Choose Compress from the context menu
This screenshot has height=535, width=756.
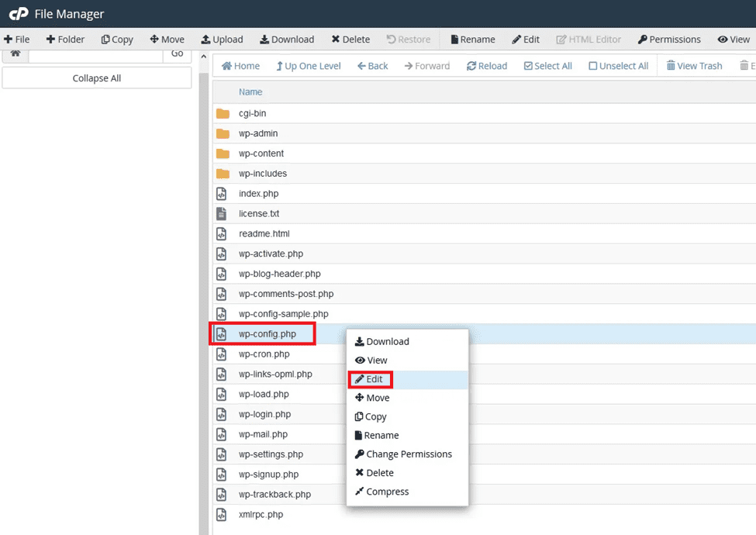[x=382, y=492]
